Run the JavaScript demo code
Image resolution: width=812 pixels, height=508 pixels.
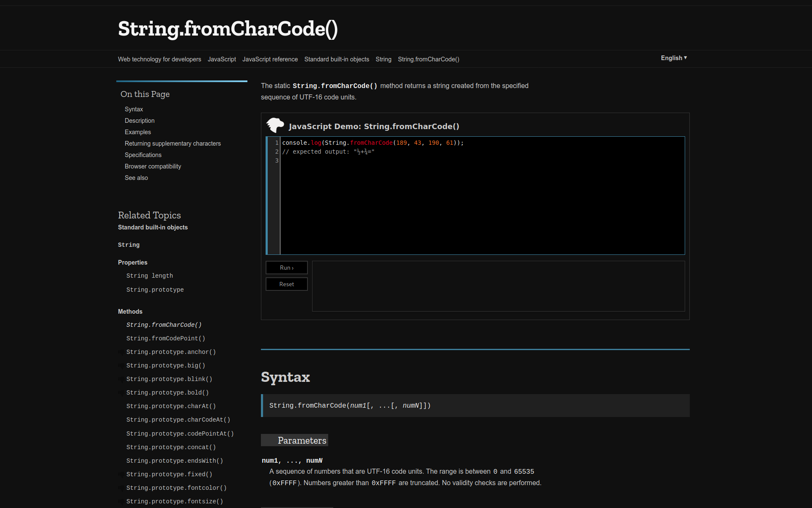[x=287, y=268]
